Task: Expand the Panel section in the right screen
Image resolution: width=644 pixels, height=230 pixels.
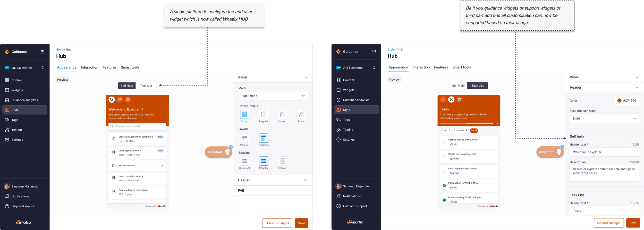Action: (637, 77)
